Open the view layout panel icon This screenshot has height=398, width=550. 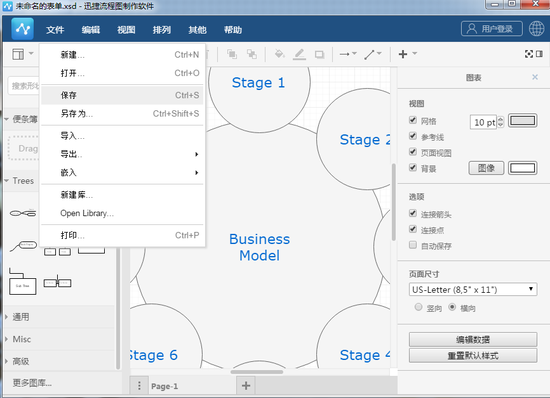point(18,54)
